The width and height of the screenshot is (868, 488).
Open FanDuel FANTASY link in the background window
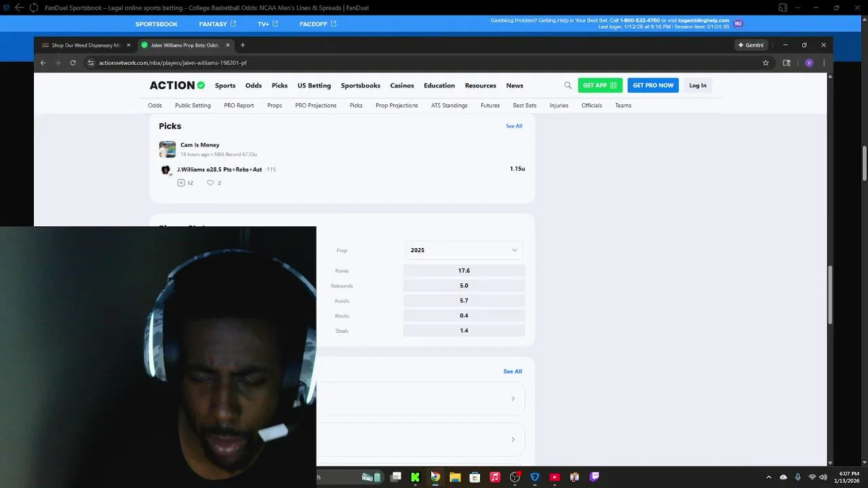(x=218, y=24)
